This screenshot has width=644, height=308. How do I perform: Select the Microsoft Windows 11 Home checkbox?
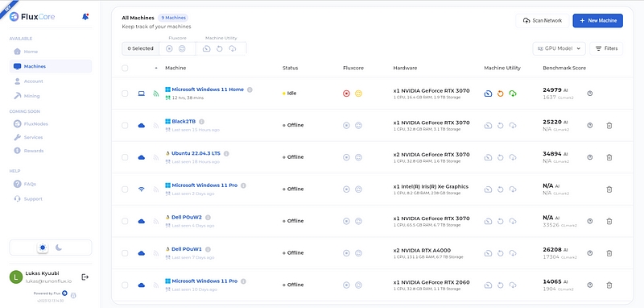125,94
